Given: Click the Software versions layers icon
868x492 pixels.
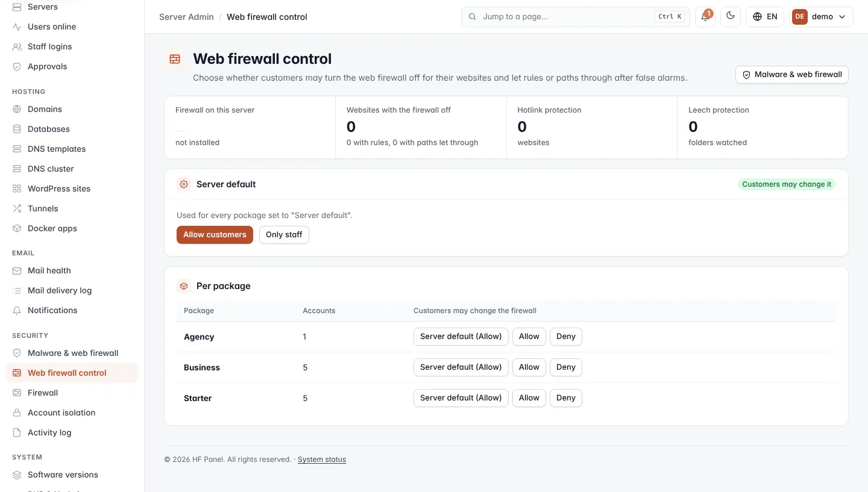Looking at the screenshot, I should tap(17, 475).
